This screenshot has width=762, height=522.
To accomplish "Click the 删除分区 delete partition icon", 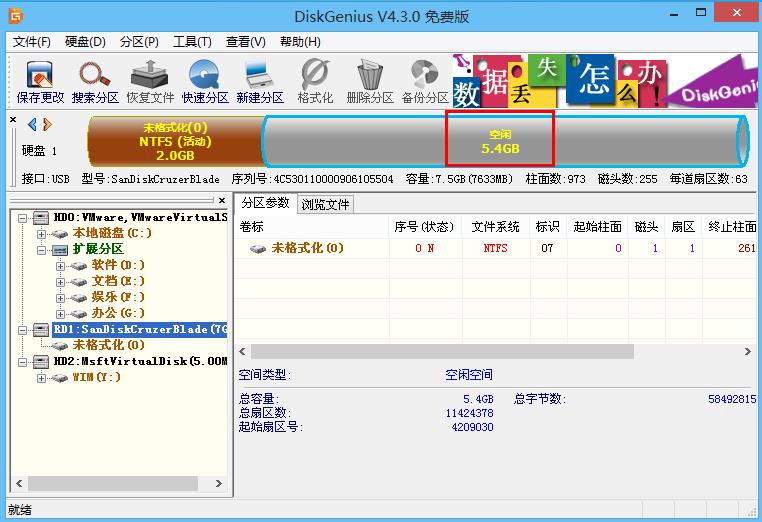I will (370, 82).
